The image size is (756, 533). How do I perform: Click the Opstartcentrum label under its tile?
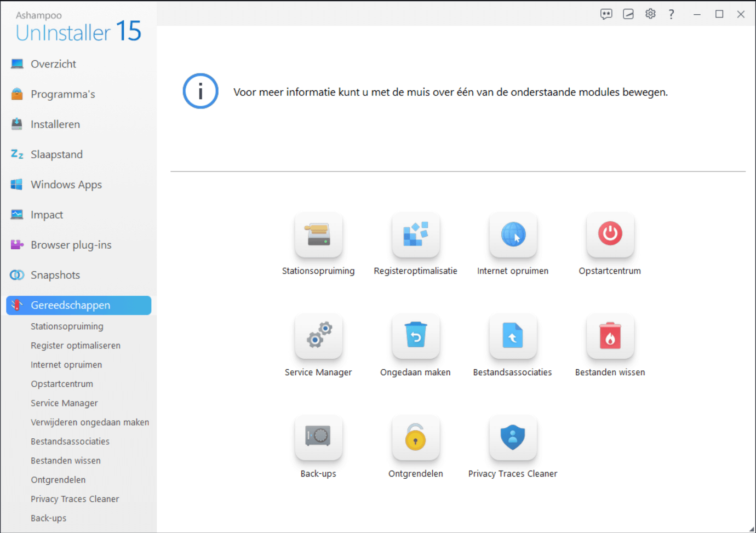coord(610,271)
